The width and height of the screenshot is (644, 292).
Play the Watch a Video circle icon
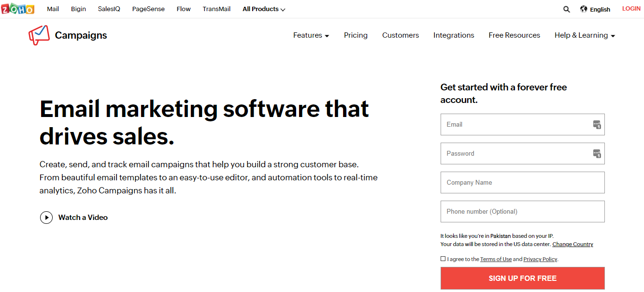(x=46, y=218)
